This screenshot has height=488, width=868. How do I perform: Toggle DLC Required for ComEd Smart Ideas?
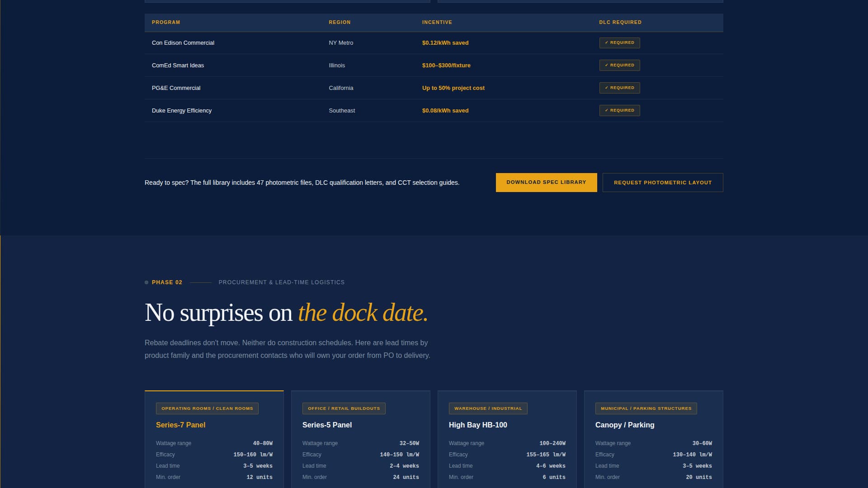pos(619,65)
